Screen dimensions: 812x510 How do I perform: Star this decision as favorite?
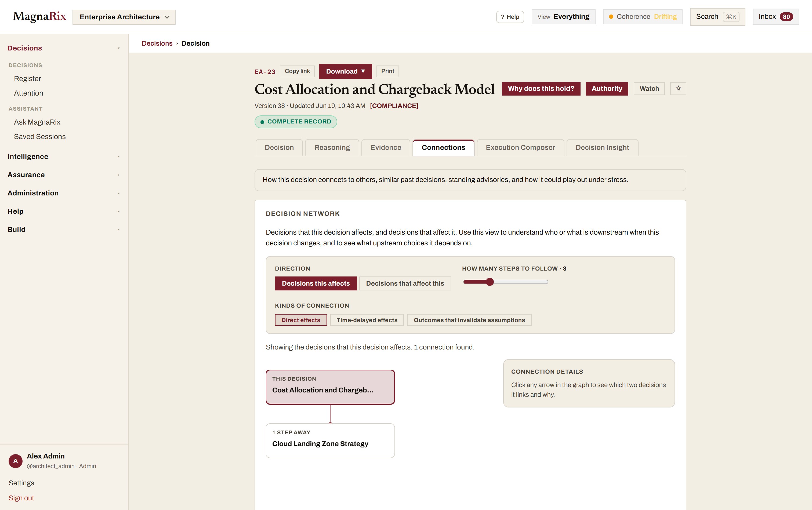pos(678,88)
